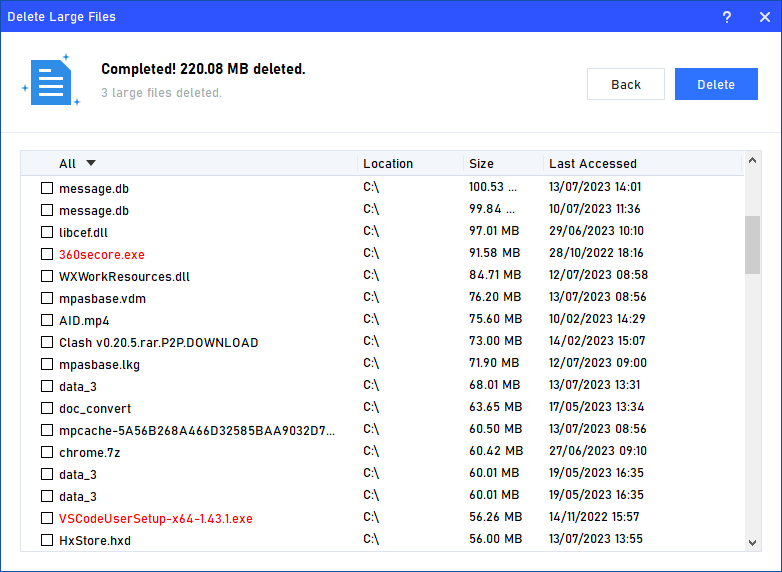Click scrollbar up arrow
Image resolution: width=782 pixels, height=572 pixels.
coord(753,163)
